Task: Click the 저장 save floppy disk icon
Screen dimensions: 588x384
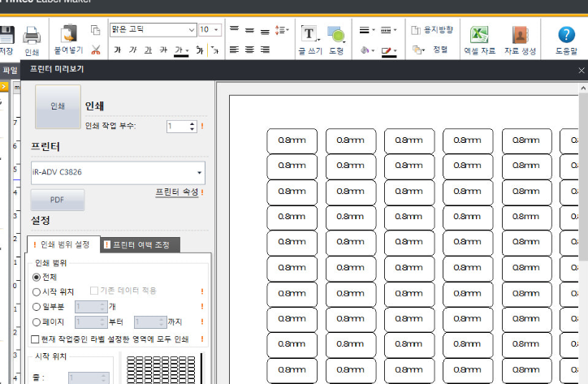Action: 6,35
